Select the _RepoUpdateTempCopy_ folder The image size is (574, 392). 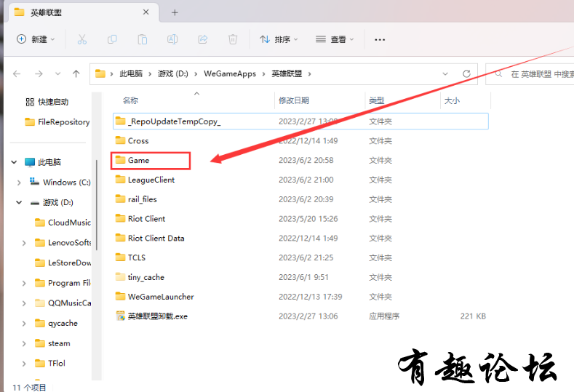coord(300,121)
